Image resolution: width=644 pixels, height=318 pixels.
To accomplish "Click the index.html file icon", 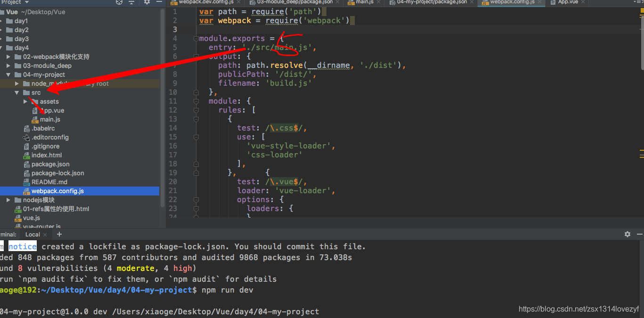I will (27, 155).
